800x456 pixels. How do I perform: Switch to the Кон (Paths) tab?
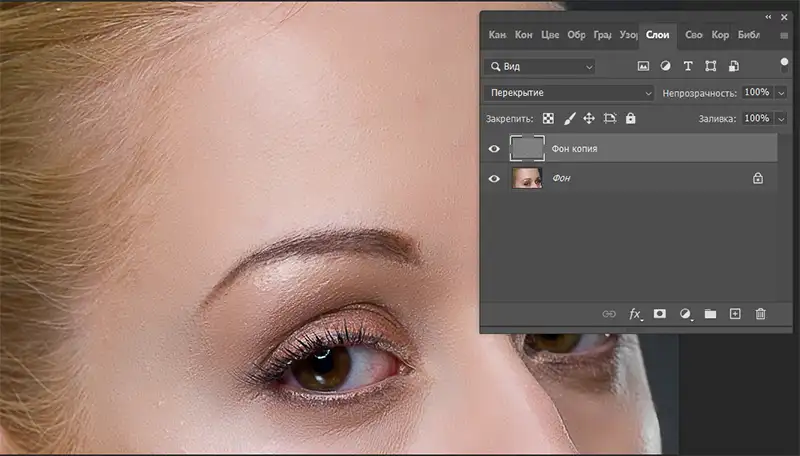click(x=523, y=35)
